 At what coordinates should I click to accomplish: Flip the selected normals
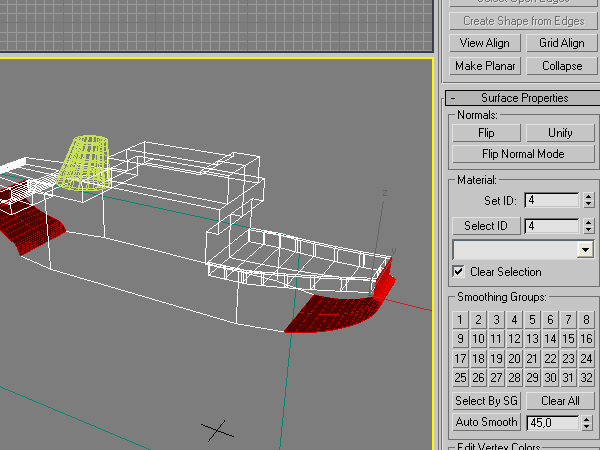pos(486,133)
